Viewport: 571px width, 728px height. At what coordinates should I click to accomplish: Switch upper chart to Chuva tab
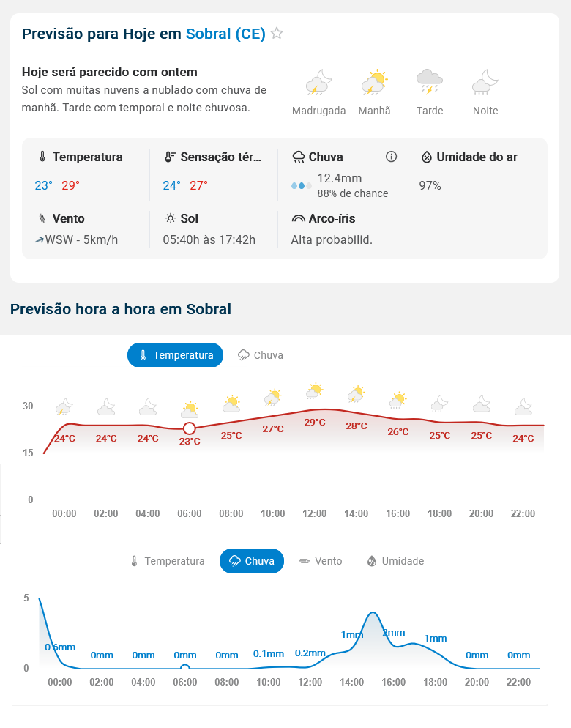[x=261, y=355]
